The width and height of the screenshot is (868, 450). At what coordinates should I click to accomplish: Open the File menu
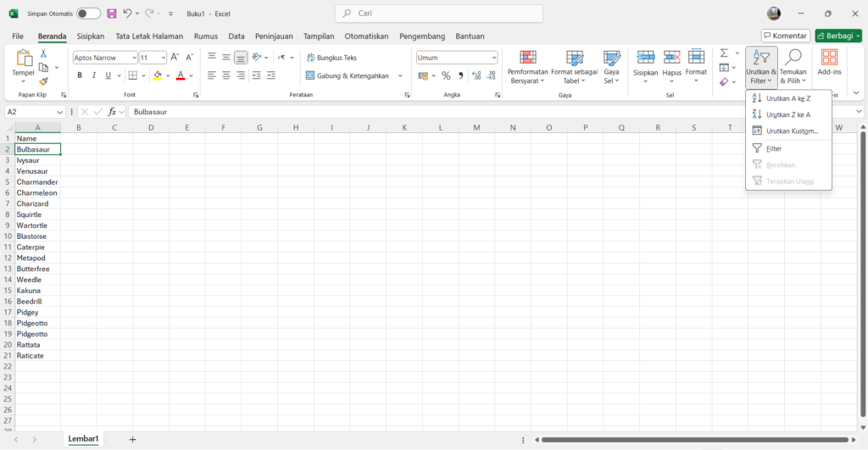pyautogui.click(x=18, y=36)
